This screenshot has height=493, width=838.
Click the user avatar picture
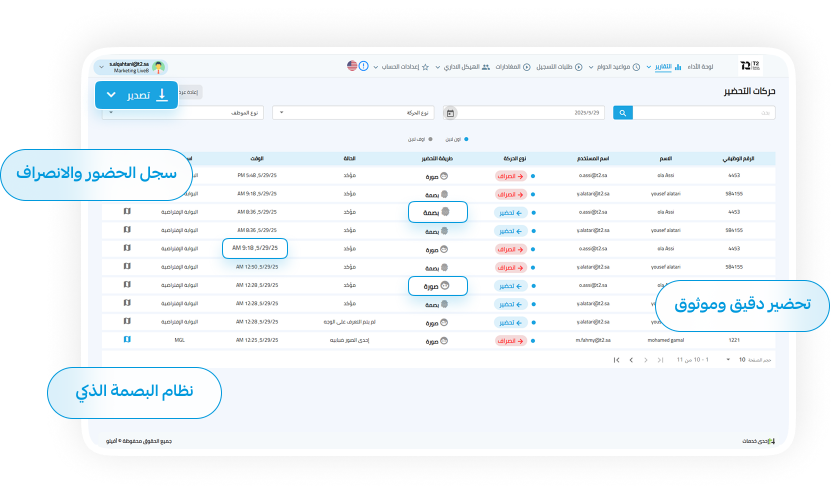pos(160,67)
